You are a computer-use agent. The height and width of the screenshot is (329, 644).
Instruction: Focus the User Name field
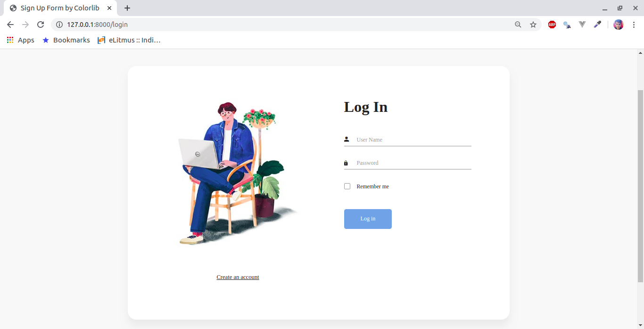pyautogui.click(x=408, y=140)
